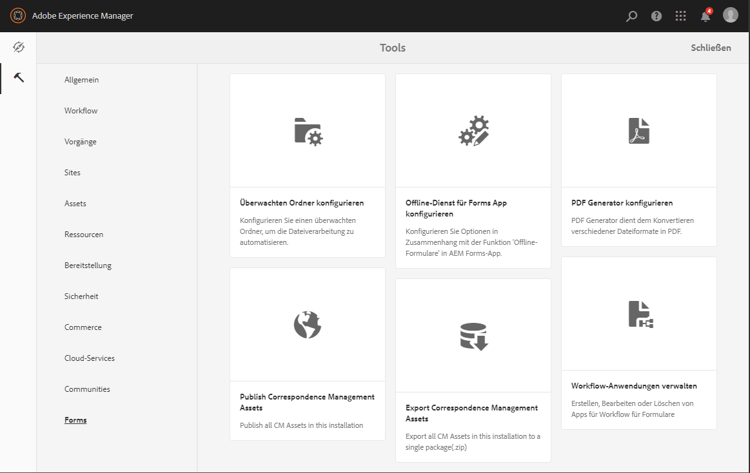Viewport: 750px width, 473px height.
Task: Select Workflow in the tools sidebar
Action: (x=81, y=111)
